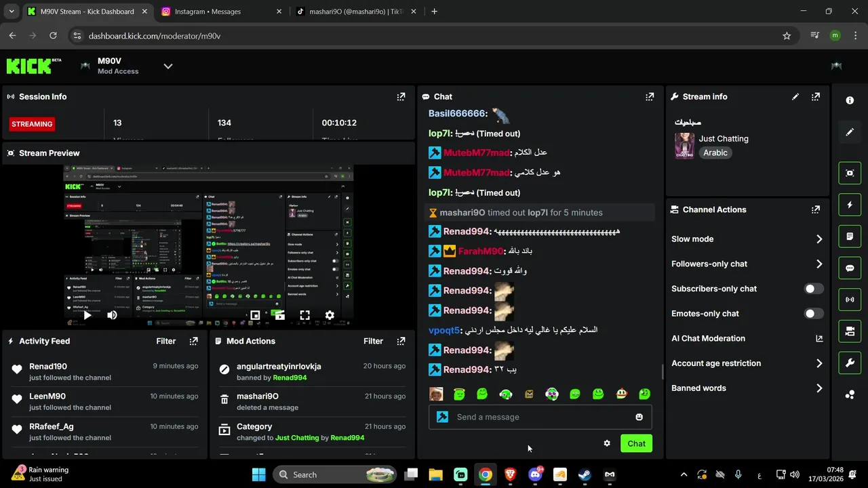The height and width of the screenshot is (488, 868).
Task: Toggle the chat bubble icon in the sidebar
Action: pos(850,268)
